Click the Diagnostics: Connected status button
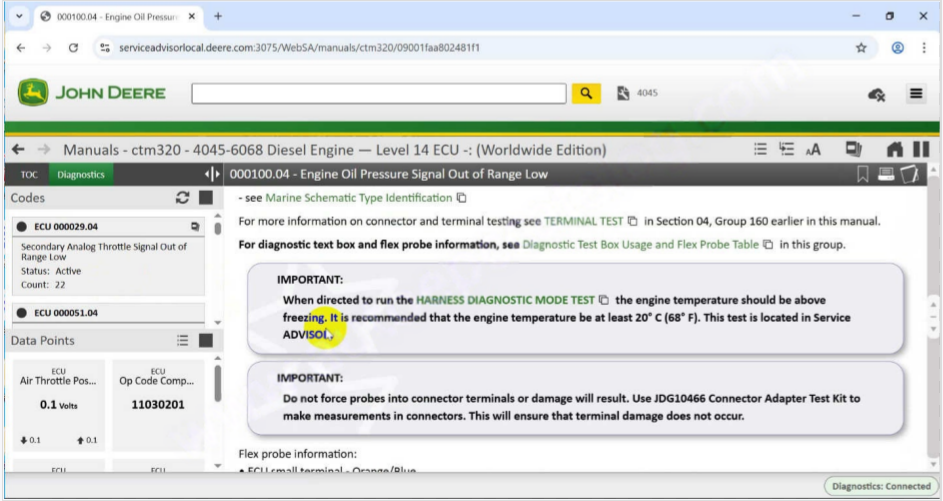Screen dimensions: 943x501 881,486
